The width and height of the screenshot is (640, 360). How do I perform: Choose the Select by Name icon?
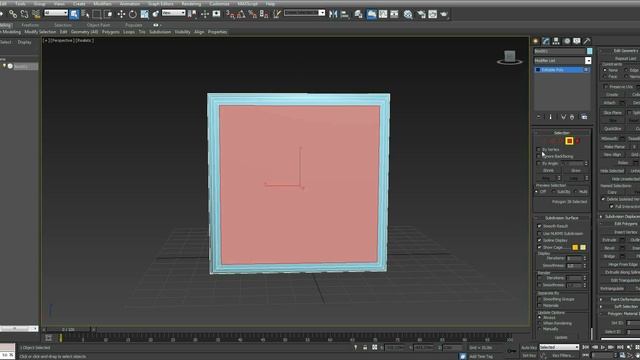pos(85,14)
